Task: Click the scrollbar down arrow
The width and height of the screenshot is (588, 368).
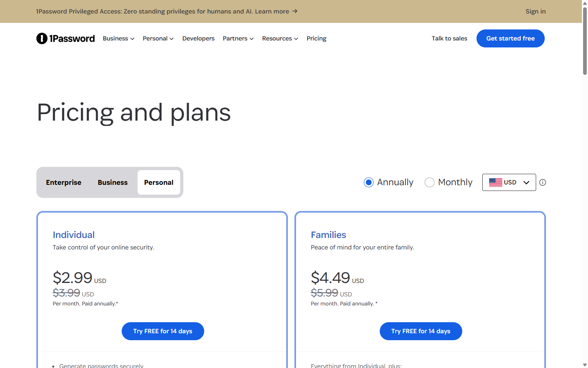Action: [x=585, y=365]
